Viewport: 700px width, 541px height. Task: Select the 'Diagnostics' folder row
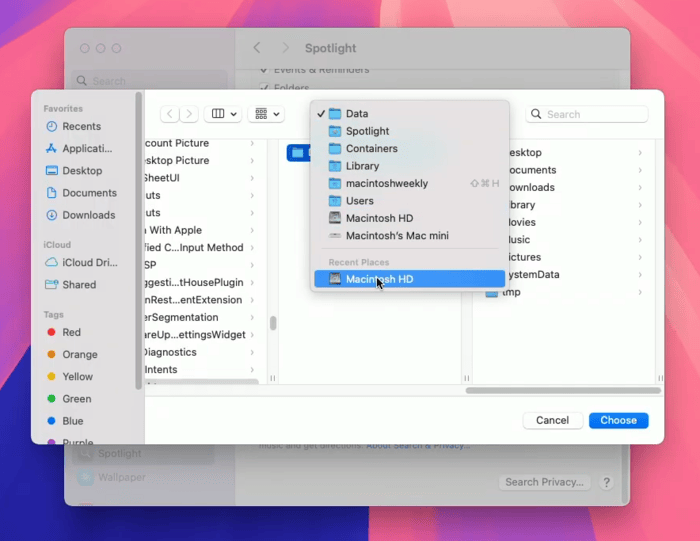pos(202,352)
